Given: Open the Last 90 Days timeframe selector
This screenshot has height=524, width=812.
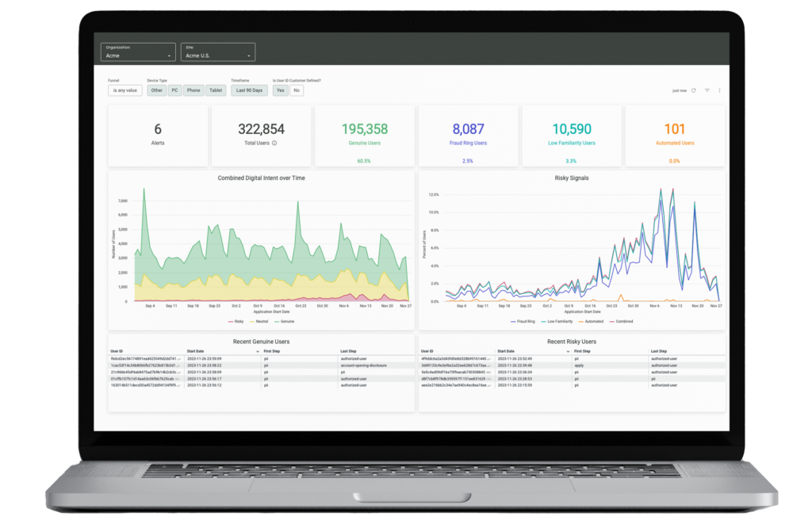Looking at the screenshot, I should 249,90.
